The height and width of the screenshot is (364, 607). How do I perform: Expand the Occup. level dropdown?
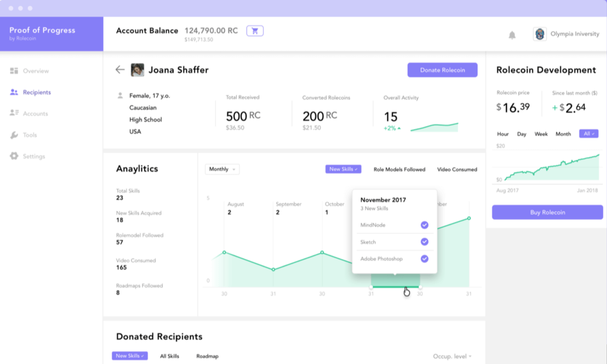click(452, 356)
